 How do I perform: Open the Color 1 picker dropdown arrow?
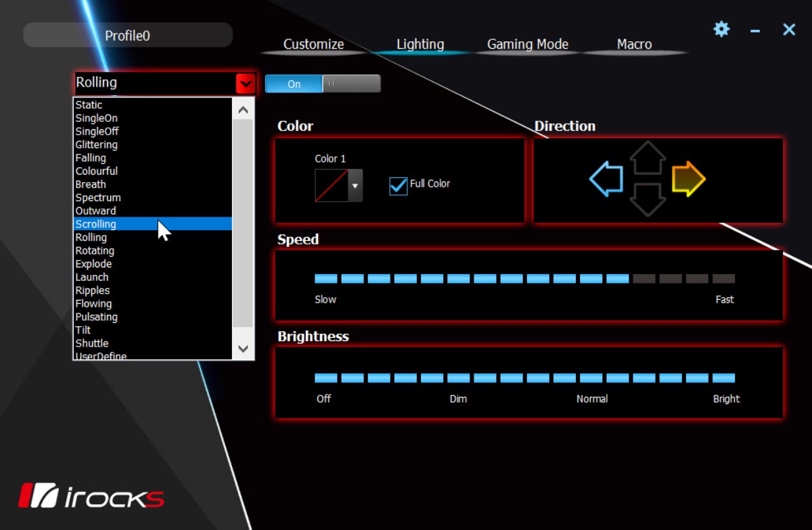[x=355, y=185]
